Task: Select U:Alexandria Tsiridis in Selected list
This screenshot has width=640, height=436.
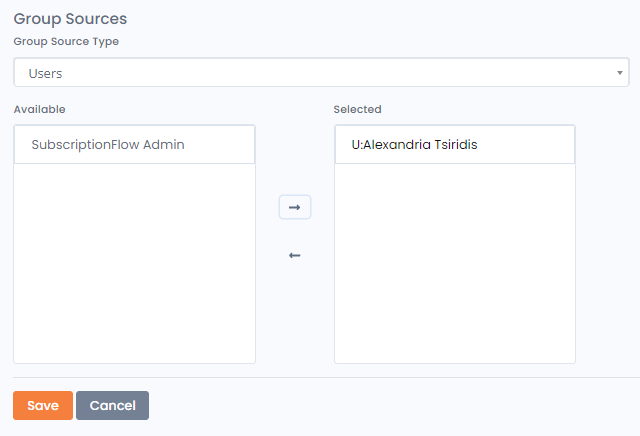Action: tap(455, 145)
